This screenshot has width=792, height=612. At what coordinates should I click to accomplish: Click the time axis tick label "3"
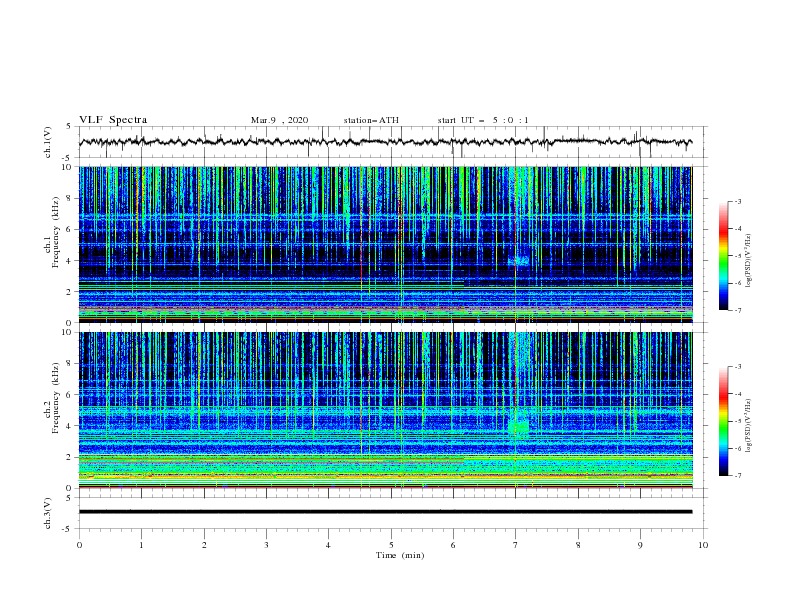(x=266, y=545)
